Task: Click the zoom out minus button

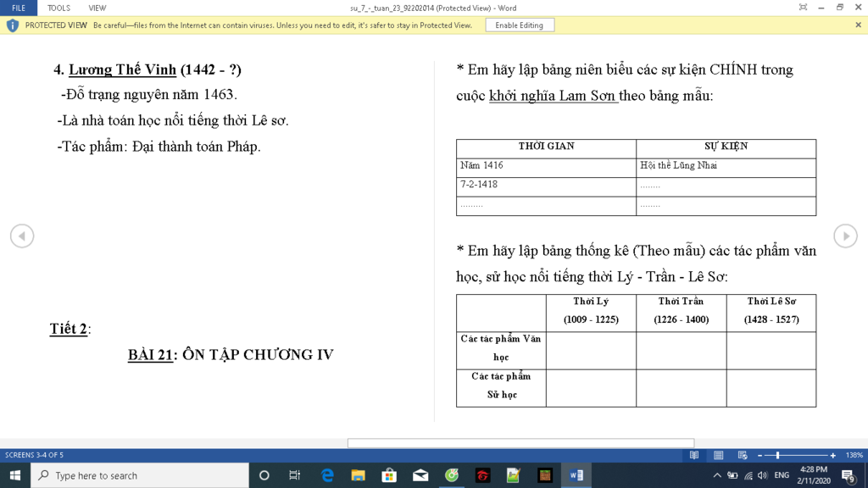Action: (760, 455)
